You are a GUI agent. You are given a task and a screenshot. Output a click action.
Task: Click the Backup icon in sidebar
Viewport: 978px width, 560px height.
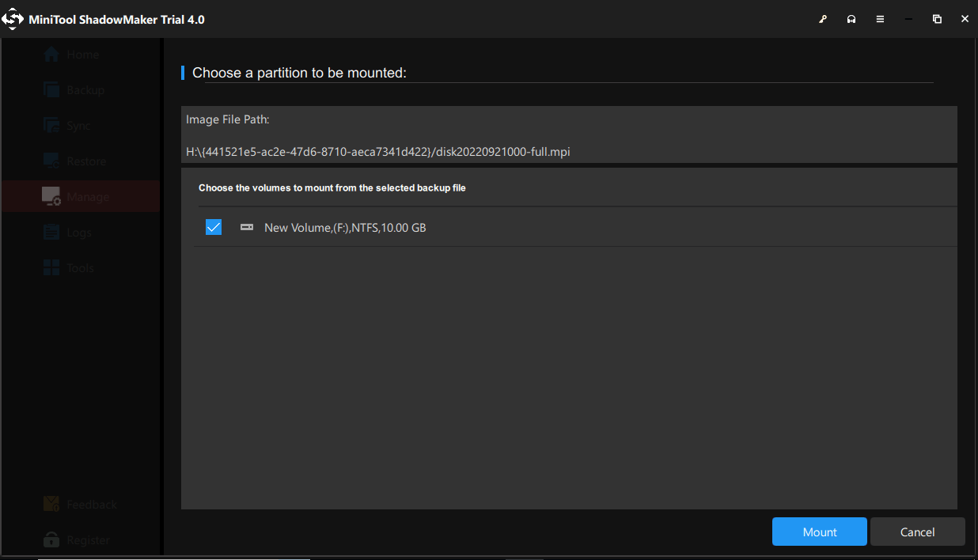[51, 90]
